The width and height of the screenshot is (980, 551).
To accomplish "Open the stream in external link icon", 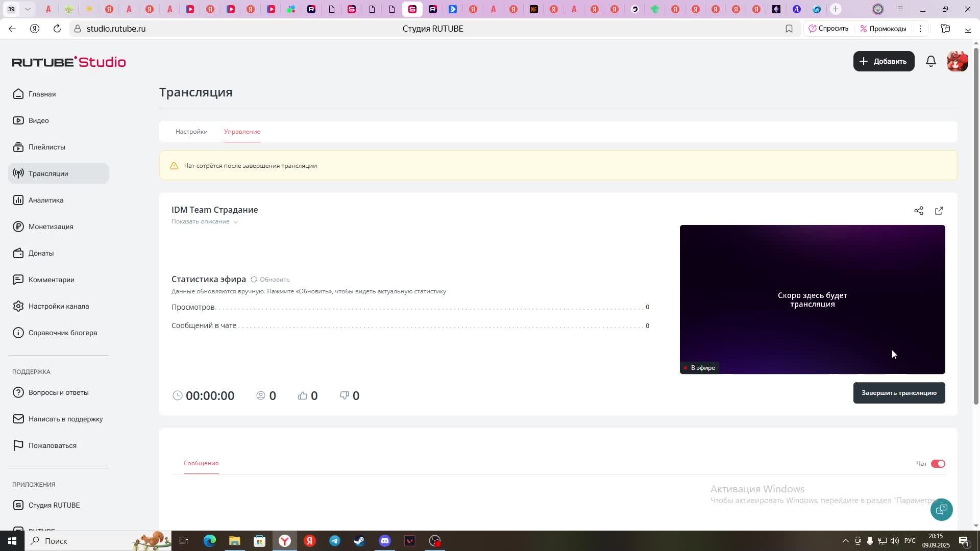I will pyautogui.click(x=939, y=211).
